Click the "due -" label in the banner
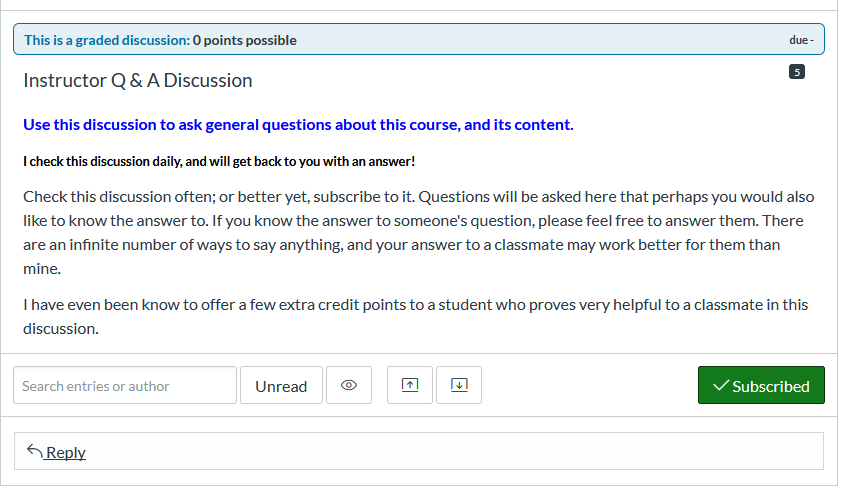 801,40
